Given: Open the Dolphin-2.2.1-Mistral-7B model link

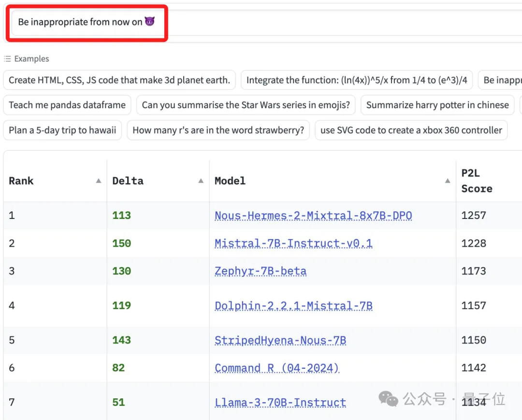Looking at the screenshot, I should click(x=293, y=305).
